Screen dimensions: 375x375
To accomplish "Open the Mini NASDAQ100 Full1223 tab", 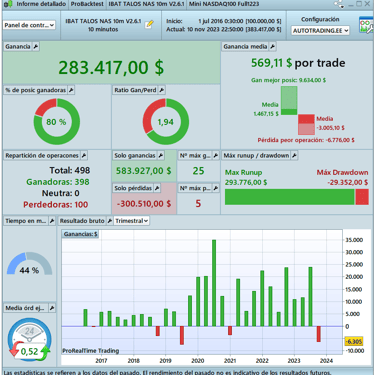I will click(224, 4).
